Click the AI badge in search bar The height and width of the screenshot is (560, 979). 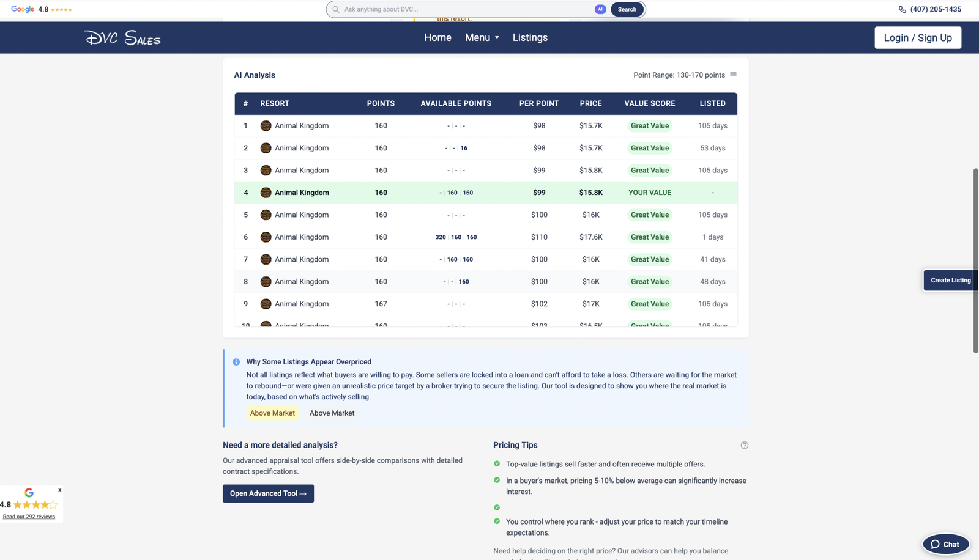(x=600, y=9)
